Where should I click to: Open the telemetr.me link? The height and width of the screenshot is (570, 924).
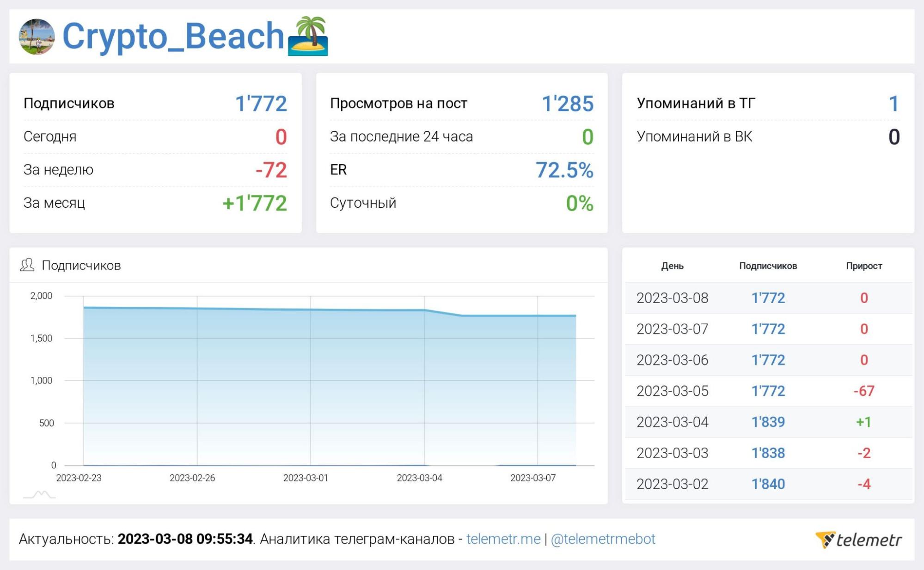pyautogui.click(x=503, y=539)
